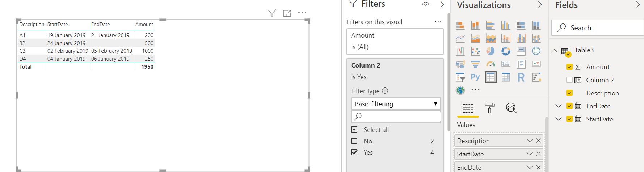Uncheck the Amount field
The height and width of the screenshot is (172, 644).
coord(569,67)
